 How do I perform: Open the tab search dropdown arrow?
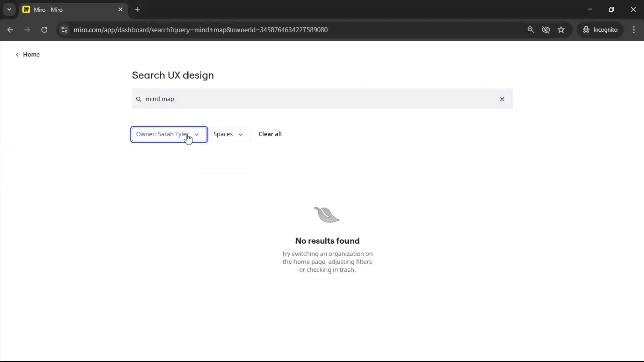pos(9,9)
